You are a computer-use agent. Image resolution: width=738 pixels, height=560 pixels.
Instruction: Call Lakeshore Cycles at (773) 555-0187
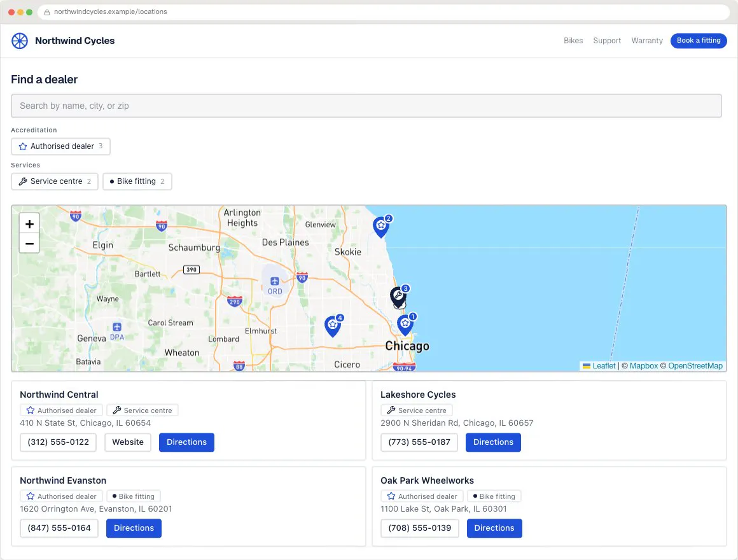pos(419,442)
